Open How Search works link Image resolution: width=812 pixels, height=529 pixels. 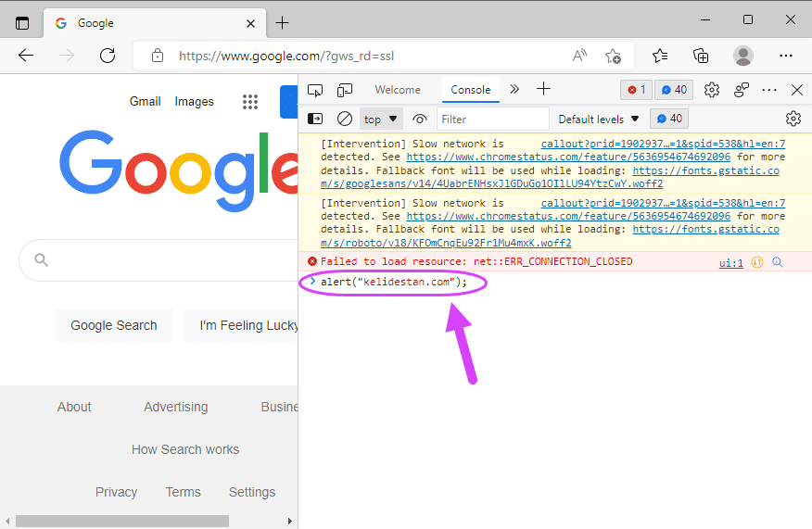coord(185,449)
